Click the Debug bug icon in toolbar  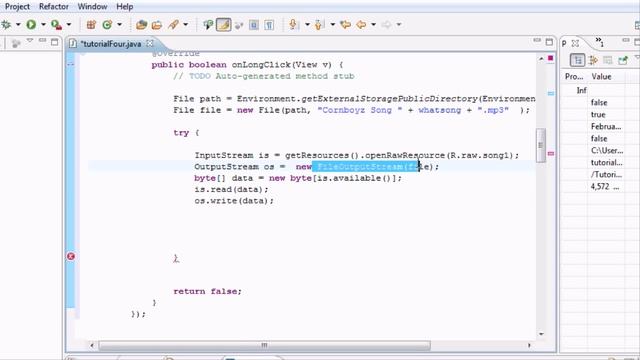[6, 25]
